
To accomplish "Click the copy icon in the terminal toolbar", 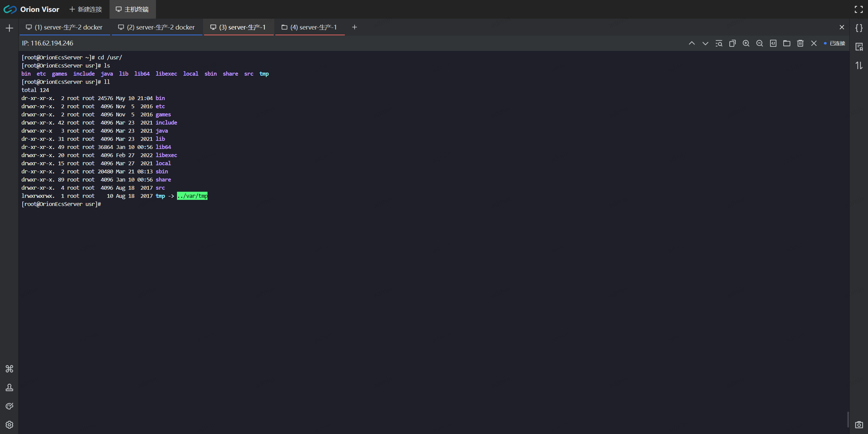I will [732, 43].
